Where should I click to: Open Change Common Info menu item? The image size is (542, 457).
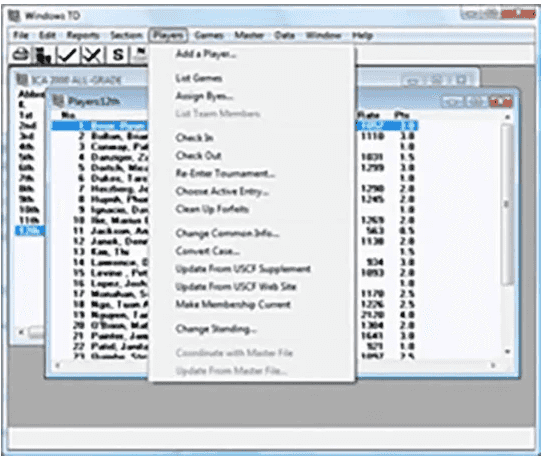click(227, 233)
